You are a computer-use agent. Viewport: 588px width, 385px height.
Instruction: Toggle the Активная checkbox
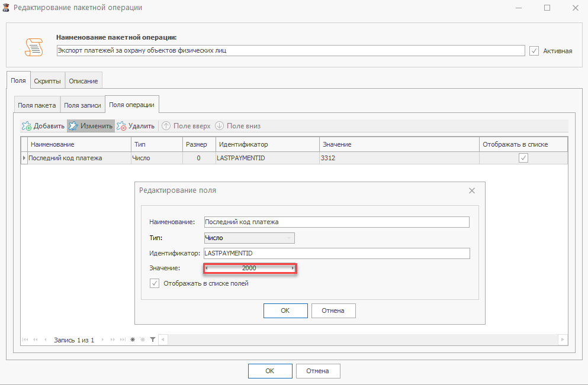534,51
